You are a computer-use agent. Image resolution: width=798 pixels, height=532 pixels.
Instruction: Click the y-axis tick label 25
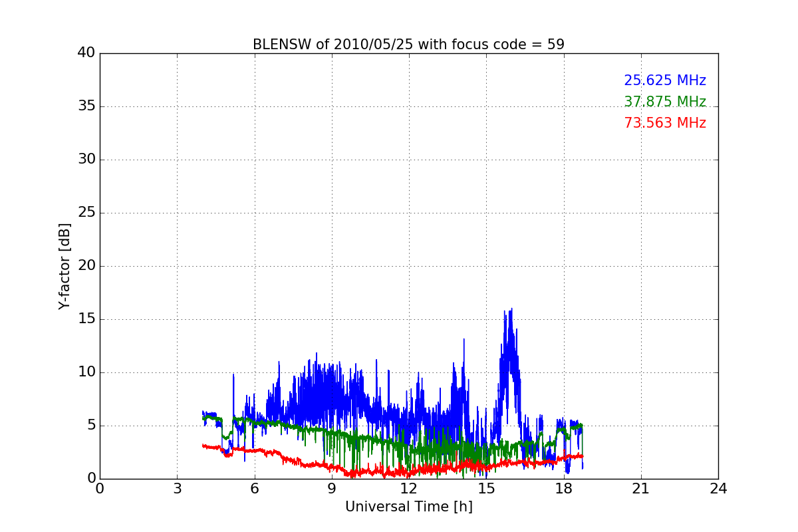pyautogui.click(x=86, y=213)
